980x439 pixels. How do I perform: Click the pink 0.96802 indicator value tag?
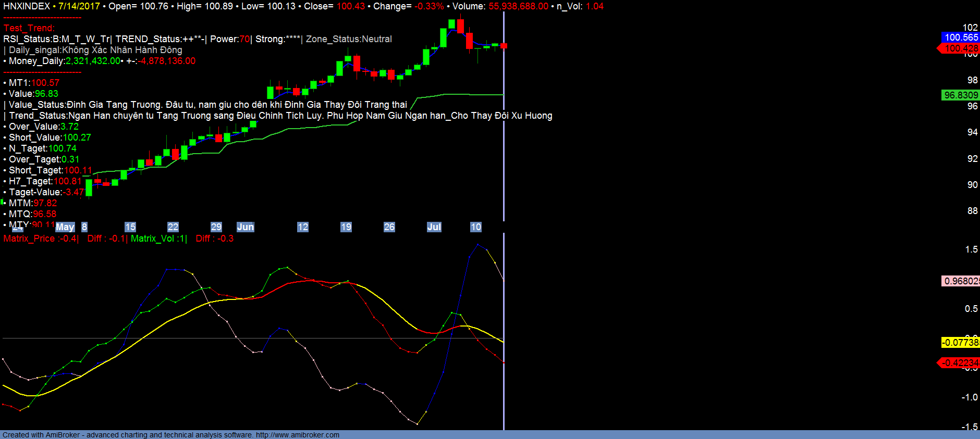pos(960,281)
